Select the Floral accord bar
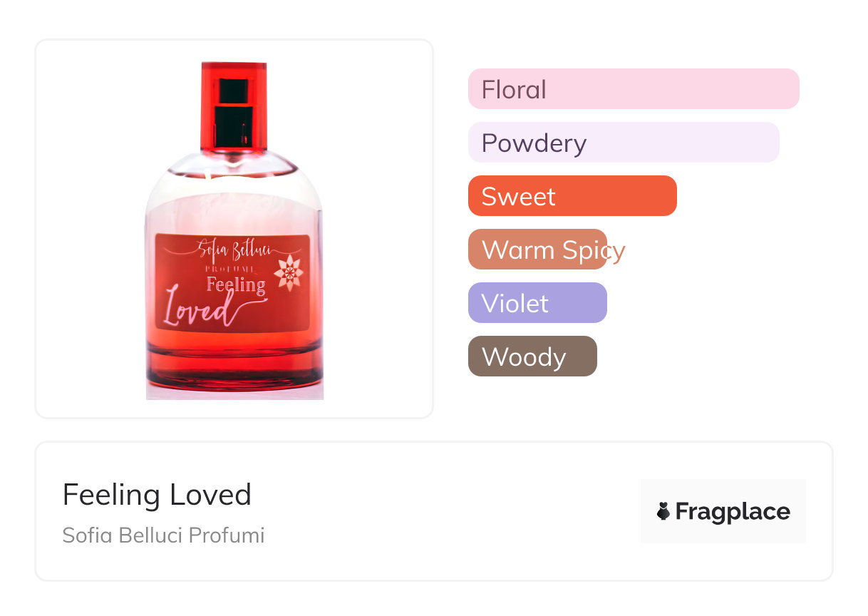 click(633, 89)
